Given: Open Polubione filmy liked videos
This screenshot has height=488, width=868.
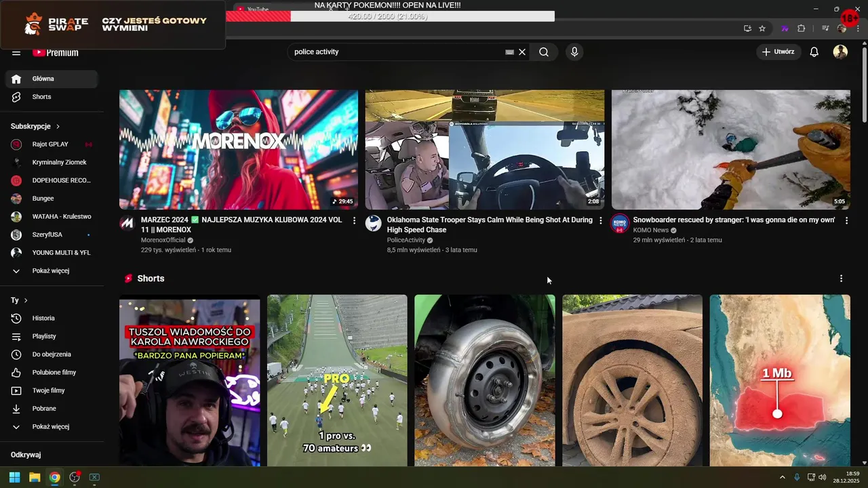Looking at the screenshot, I should [52, 372].
